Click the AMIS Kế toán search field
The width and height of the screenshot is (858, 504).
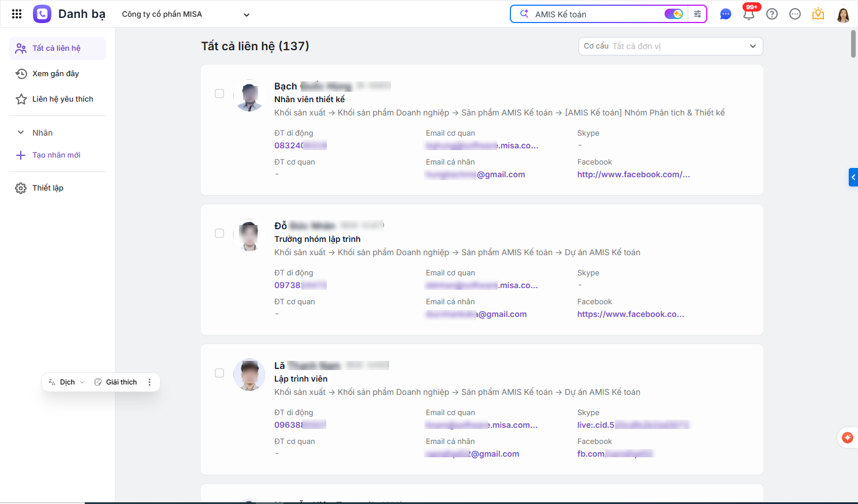tap(598, 14)
